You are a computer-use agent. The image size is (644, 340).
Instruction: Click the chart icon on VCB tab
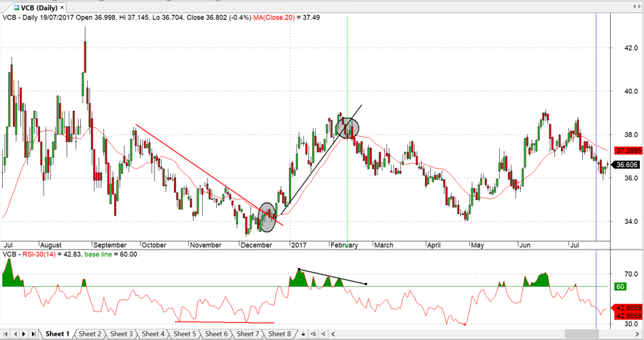click(16, 7)
